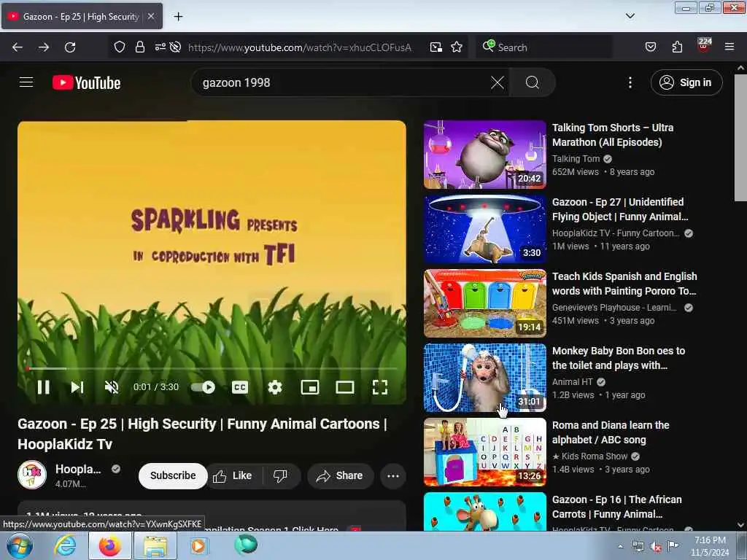Screen dimensions: 747x560
Task: Seek on the video progress bar
Action: [212, 368]
